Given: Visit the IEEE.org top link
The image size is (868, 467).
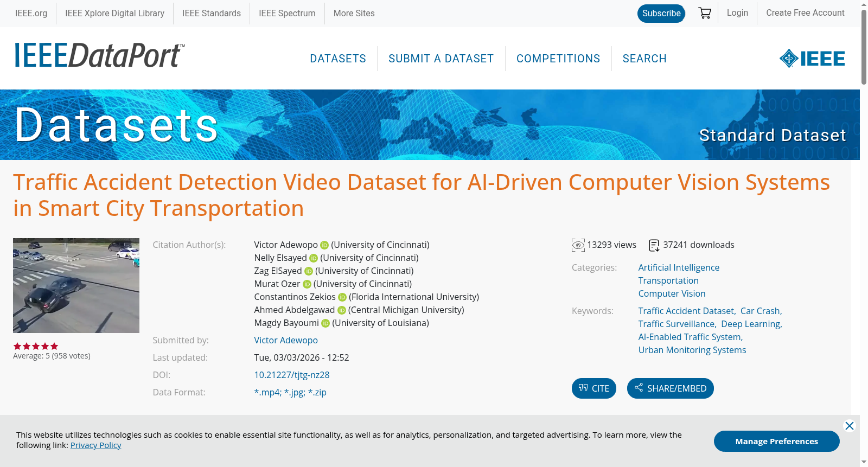Looking at the screenshot, I should (x=31, y=14).
